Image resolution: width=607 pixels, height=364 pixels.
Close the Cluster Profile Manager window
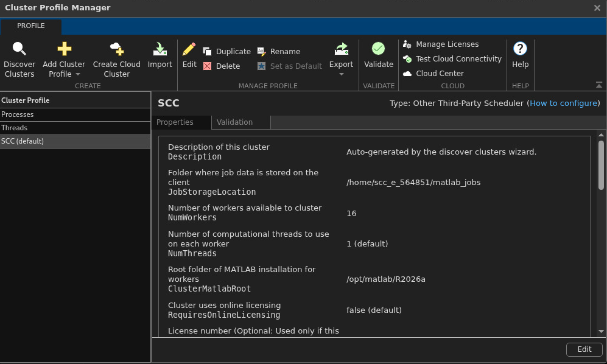pos(597,8)
